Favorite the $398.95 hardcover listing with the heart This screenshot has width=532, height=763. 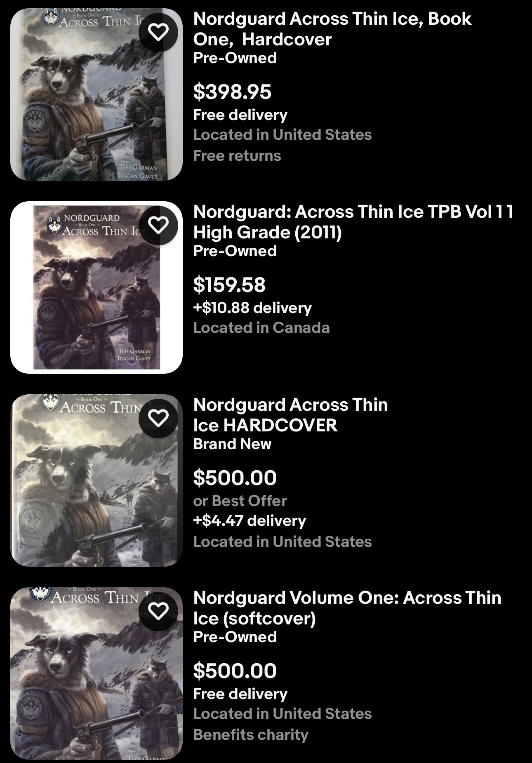click(158, 32)
